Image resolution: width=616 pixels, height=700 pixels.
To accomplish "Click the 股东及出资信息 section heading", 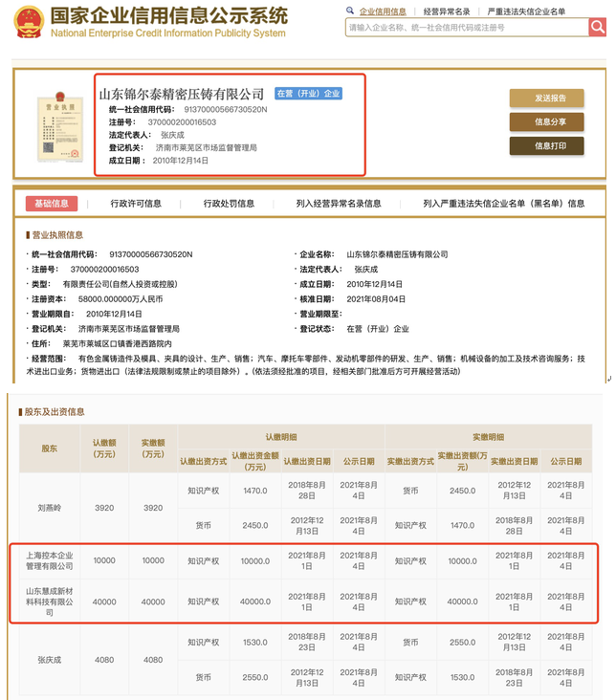I will tap(55, 411).
